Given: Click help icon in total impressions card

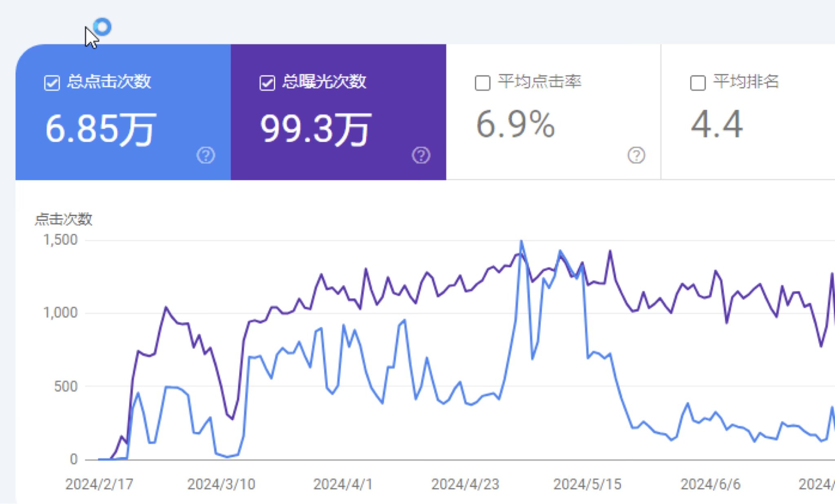Looking at the screenshot, I should [x=421, y=155].
